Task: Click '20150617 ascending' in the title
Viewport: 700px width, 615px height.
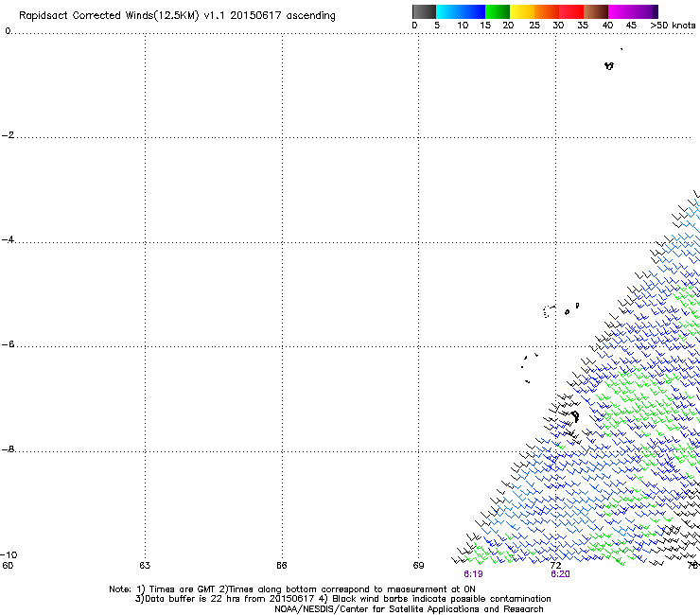Action: pos(283,16)
